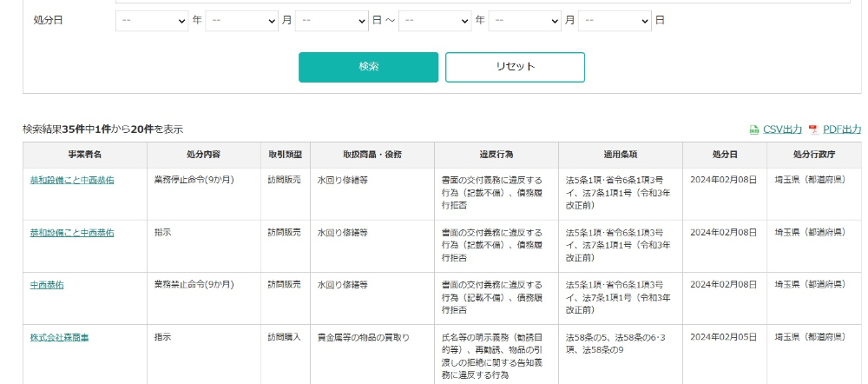The image size is (868, 384).
Task: Select the 業務停止命令(9か月) cell
Action: 204,194
